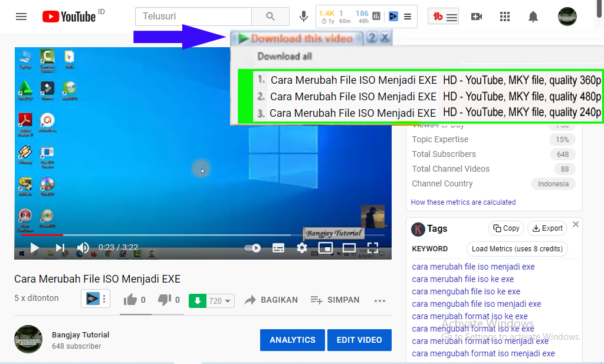This screenshot has height=364, width=604.
Task: Open Bangjay Tutorial channel avatar
Action: [x=28, y=339]
